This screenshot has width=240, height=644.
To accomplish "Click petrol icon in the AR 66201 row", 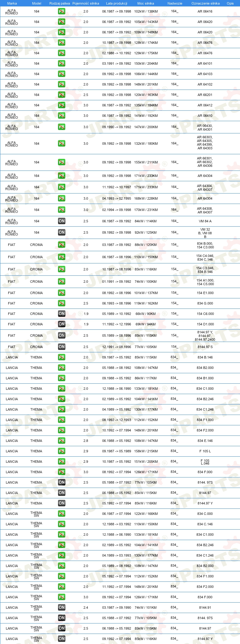I will 62,95.
